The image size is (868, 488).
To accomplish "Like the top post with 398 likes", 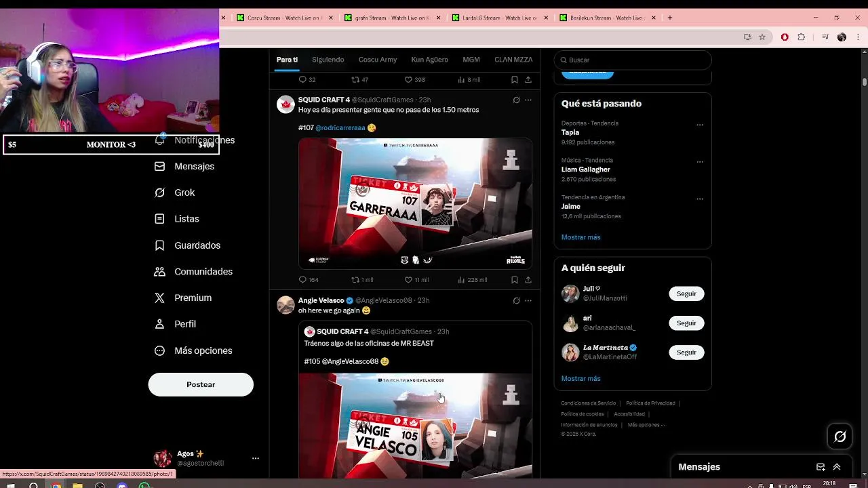I will tap(414, 80).
